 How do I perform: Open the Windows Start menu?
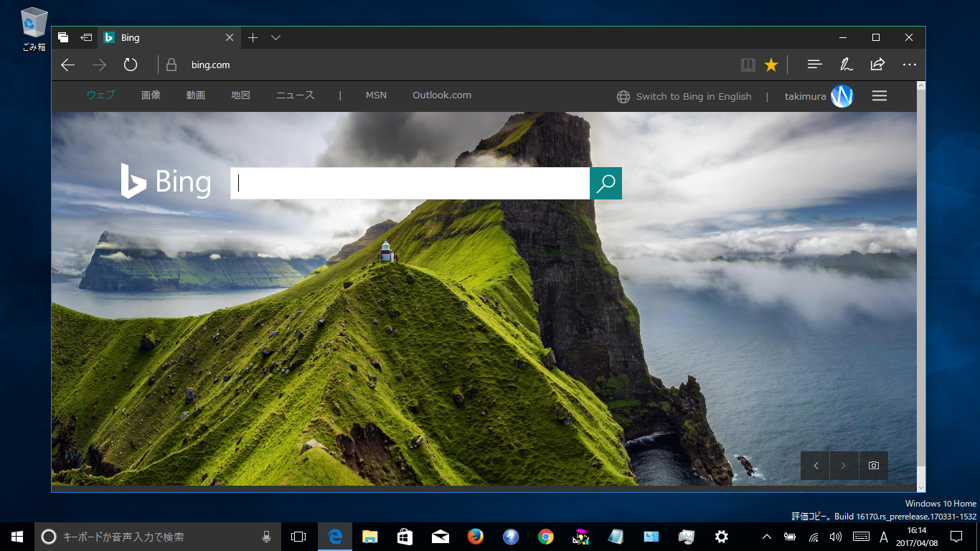click(17, 537)
